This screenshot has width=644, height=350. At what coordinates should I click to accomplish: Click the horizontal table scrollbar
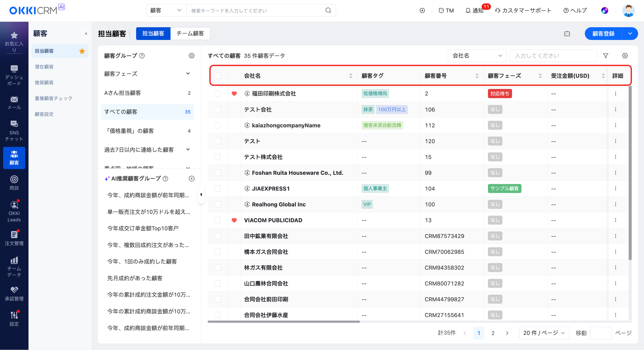pyautogui.click(x=283, y=321)
